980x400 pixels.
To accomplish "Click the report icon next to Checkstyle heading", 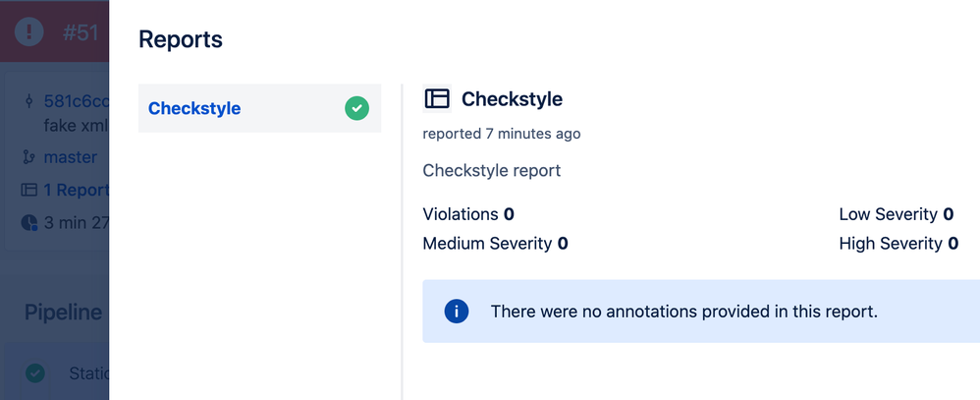I will coord(437,99).
